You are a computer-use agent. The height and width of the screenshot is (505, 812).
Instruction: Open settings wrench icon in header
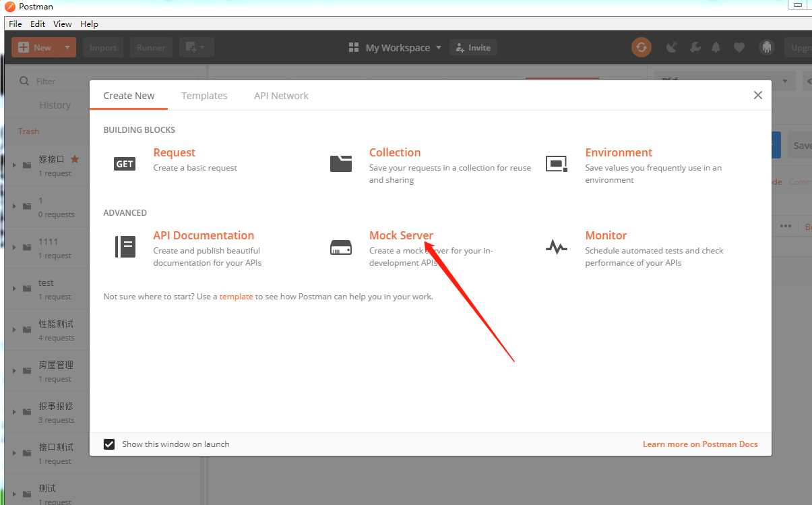[695, 47]
